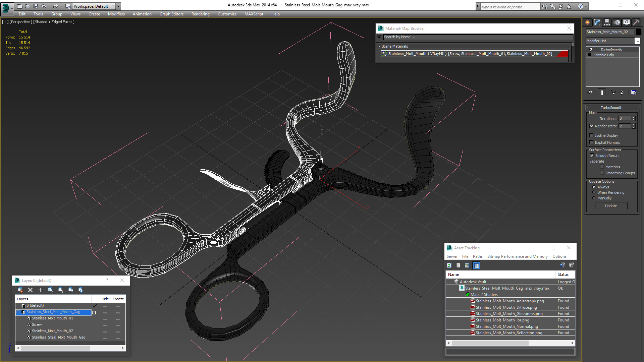Open the help question-mark dropdown in title bar

pyautogui.click(x=586, y=6)
